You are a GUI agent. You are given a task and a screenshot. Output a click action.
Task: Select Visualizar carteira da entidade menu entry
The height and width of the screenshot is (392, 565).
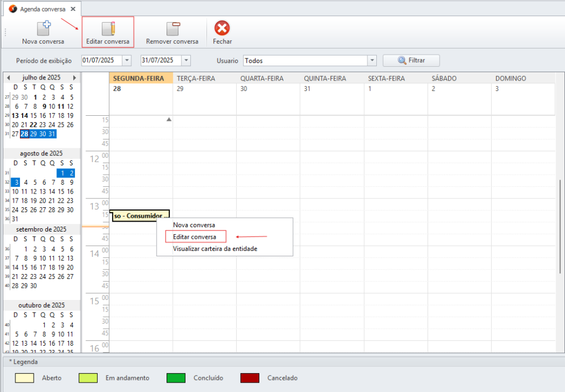click(215, 249)
